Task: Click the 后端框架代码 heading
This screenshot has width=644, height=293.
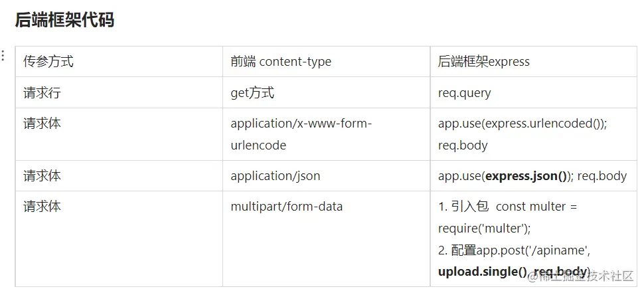Action: pyautogui.click(x=64, y=20)
